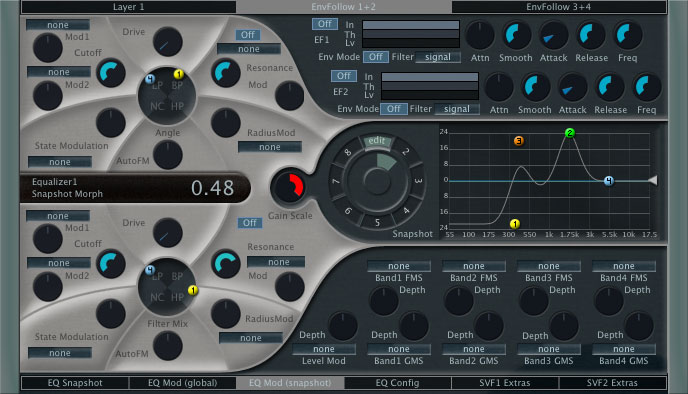Screen dimensions: 688x394
Task: Toggle EF2 Env Mode Off button
Action: coord(394,109)
